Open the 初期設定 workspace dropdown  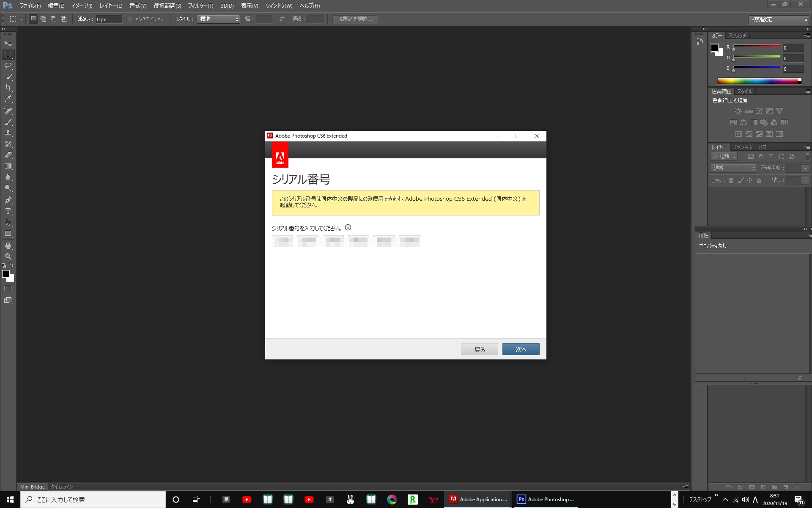[x=779, y=19]
